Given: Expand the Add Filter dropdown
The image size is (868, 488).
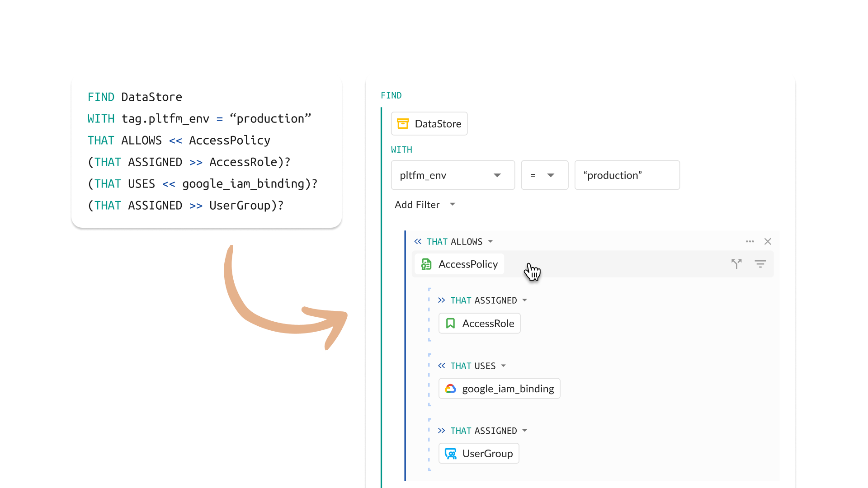Looking at the screenshot, I should click(425, 205).
